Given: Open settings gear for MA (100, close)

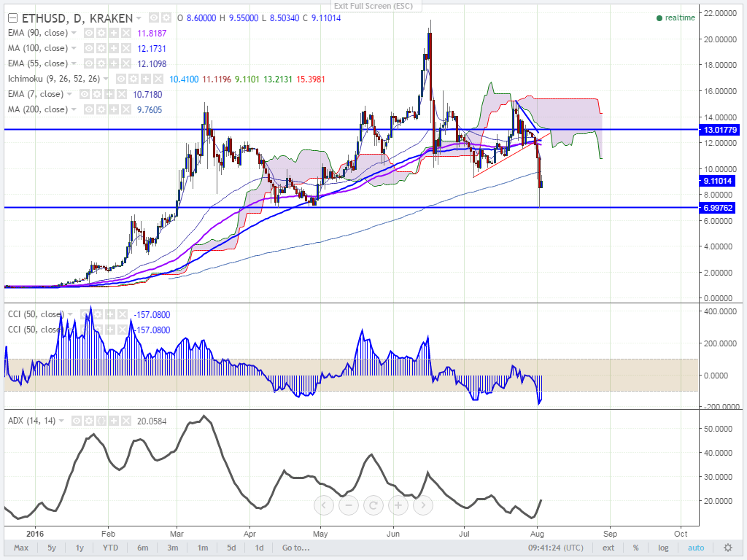Looking at the screenshot, I should tap(101, 49).
